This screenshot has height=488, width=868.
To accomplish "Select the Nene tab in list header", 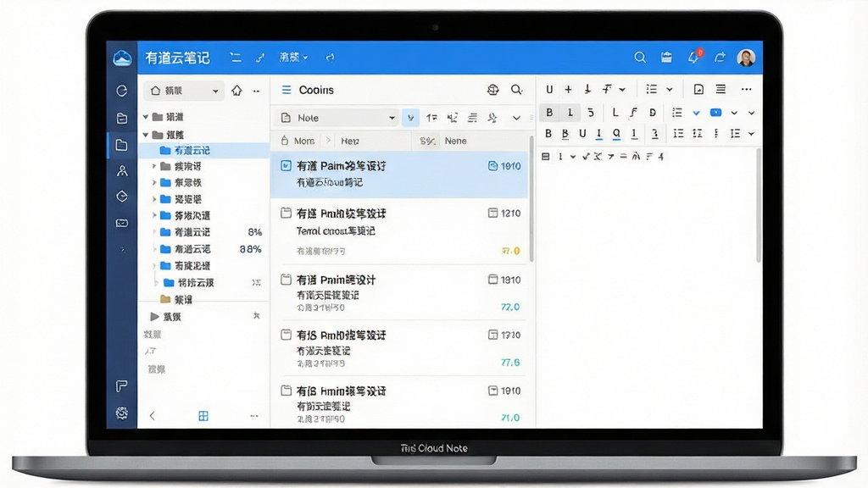I will 455,141.
